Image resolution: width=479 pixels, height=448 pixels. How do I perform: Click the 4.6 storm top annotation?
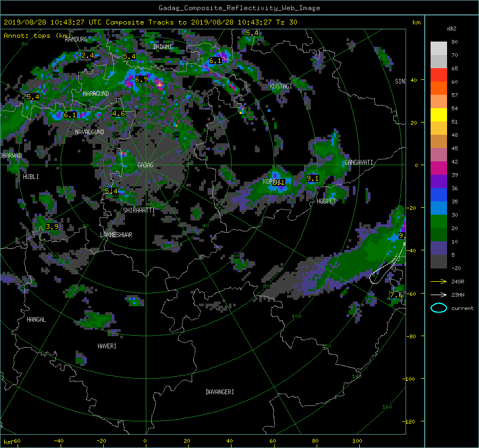pos(119,113)
